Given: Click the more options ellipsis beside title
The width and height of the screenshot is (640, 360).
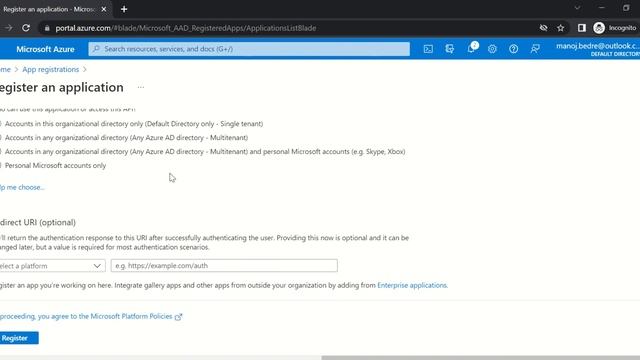Looking at the screenshot, I should coord(141,87).
